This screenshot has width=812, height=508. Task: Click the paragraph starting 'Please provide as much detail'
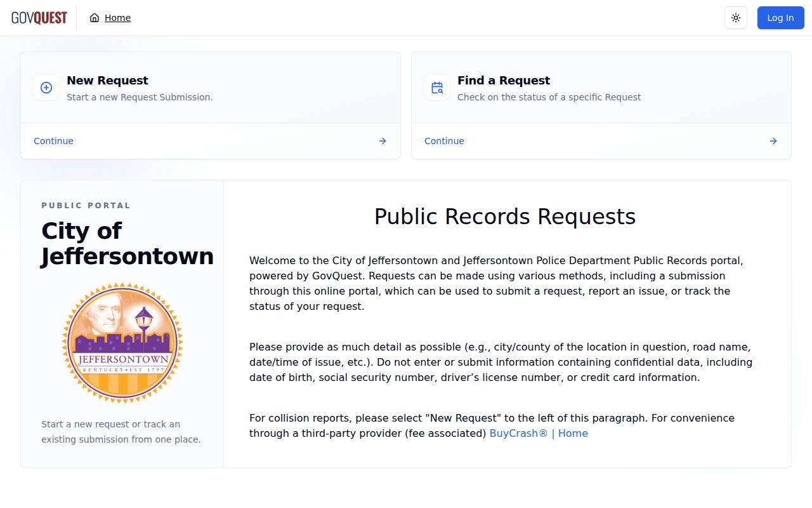point(501,362)
